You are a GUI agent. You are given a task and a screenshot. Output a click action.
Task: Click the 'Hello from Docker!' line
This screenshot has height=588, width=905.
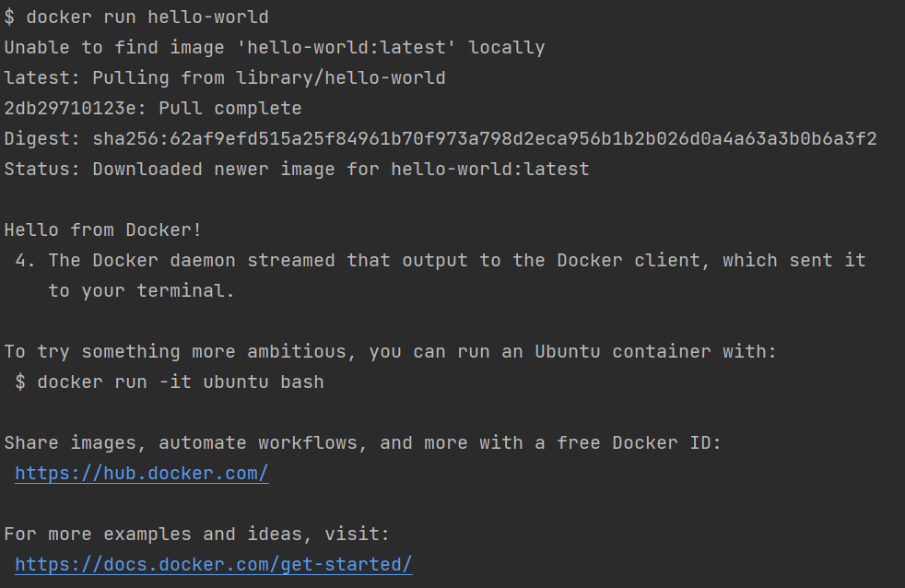click(x=102, y=230)
